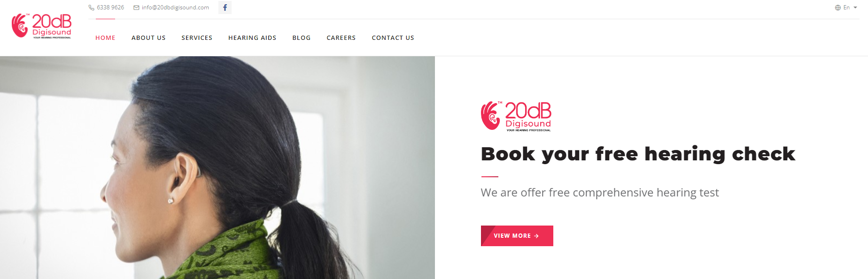Open the About Us menu item

[x=148, y=38]
